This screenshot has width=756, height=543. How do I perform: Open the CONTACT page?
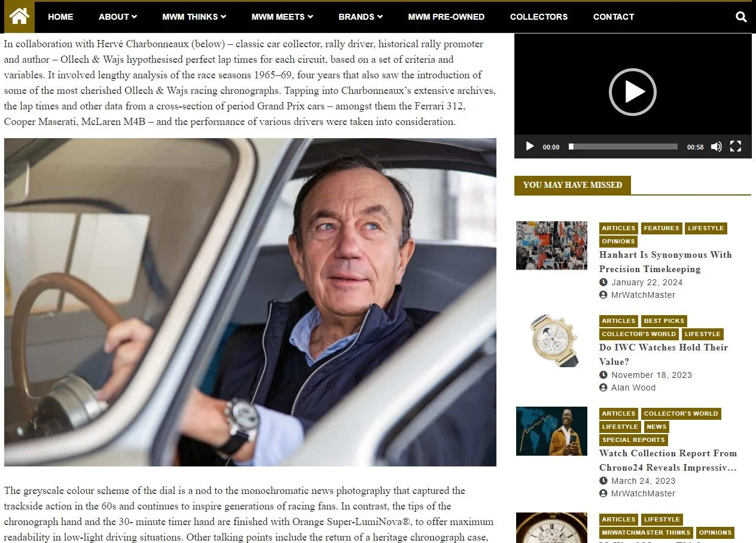tap(614, 17)
